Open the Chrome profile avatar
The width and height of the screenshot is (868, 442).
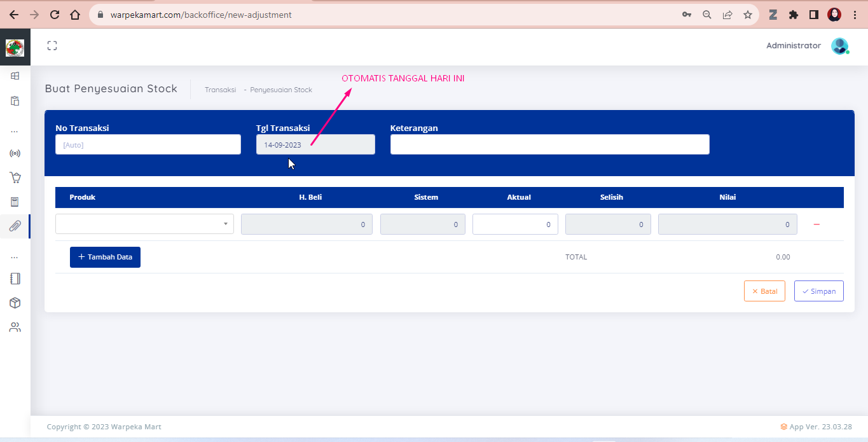[834, 15]
